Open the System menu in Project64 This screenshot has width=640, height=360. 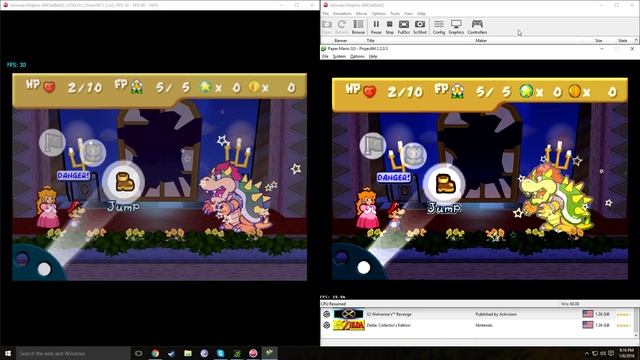tap(339, 56)
